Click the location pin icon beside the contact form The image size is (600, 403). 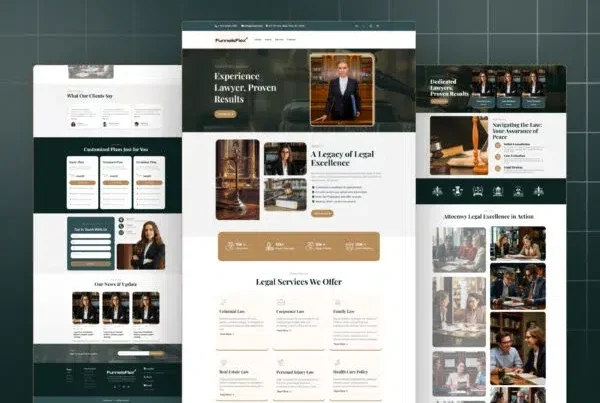coord(121,220)
